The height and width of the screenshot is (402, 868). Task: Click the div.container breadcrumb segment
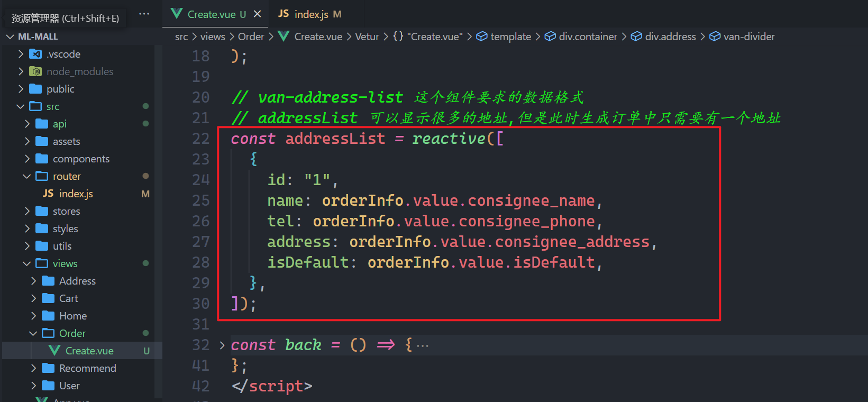588,36
